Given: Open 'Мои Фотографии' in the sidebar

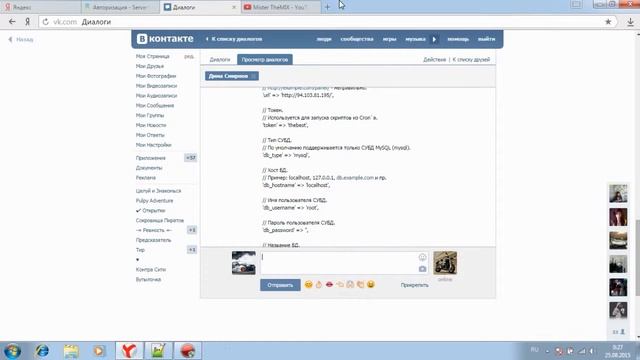Looking at the screenshot, I should coord(156,76).
